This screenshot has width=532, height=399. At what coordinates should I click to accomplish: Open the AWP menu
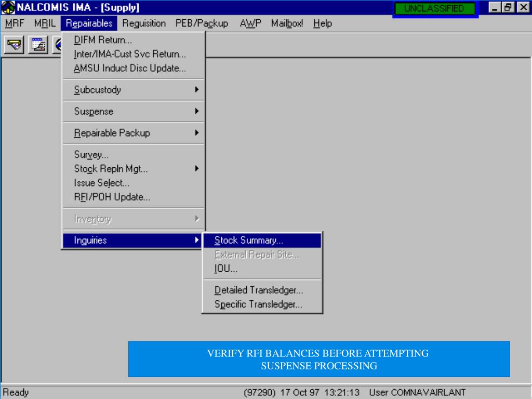pyautogui.click(x=250, y=23)
